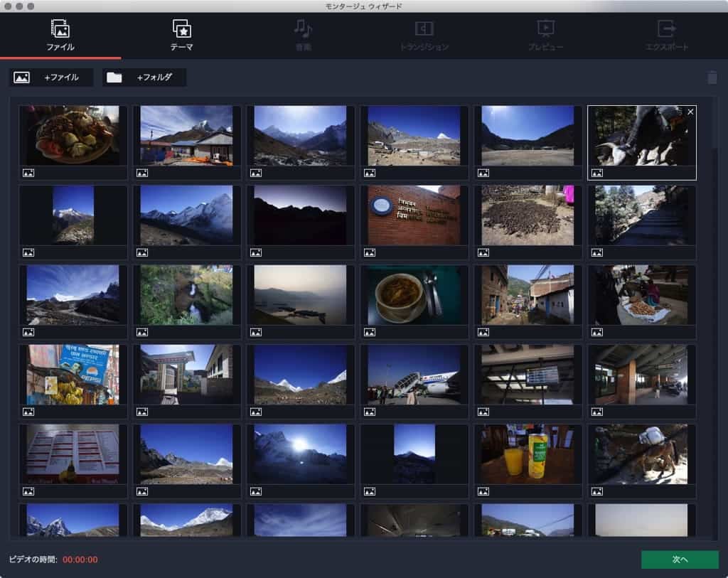Switch to the テーマ tab
Image resolution: width=728 pixels, height=578 pixels.
[x=181, y=36]
